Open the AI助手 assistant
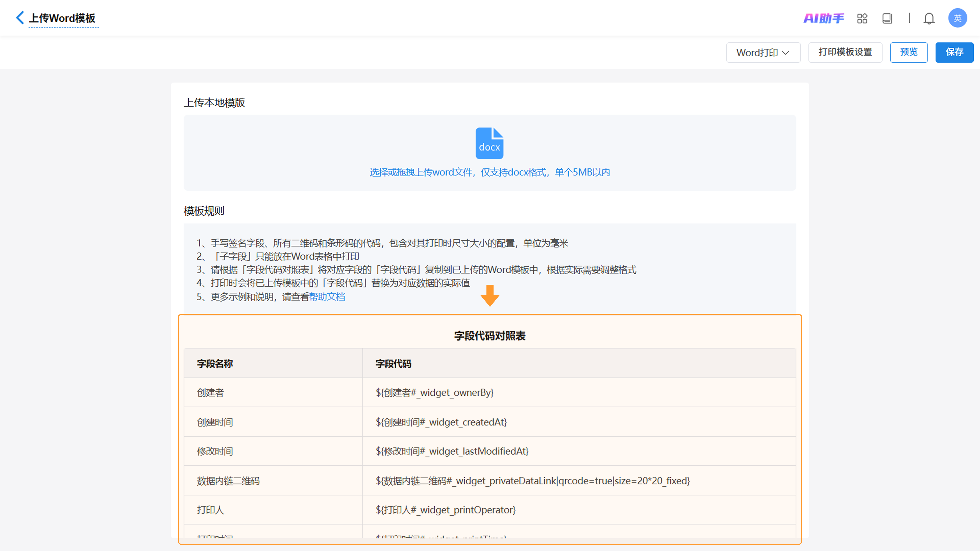The image size is (980, 551). (823, 18)
